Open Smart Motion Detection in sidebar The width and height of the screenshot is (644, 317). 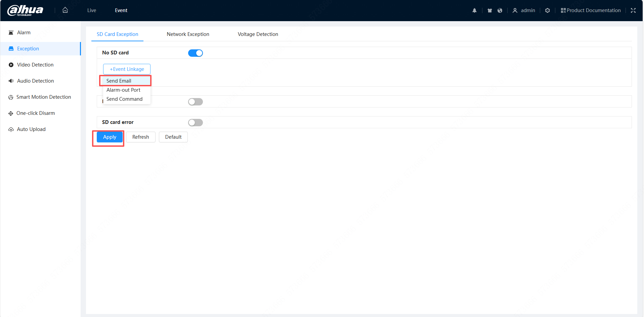point(43,97)
